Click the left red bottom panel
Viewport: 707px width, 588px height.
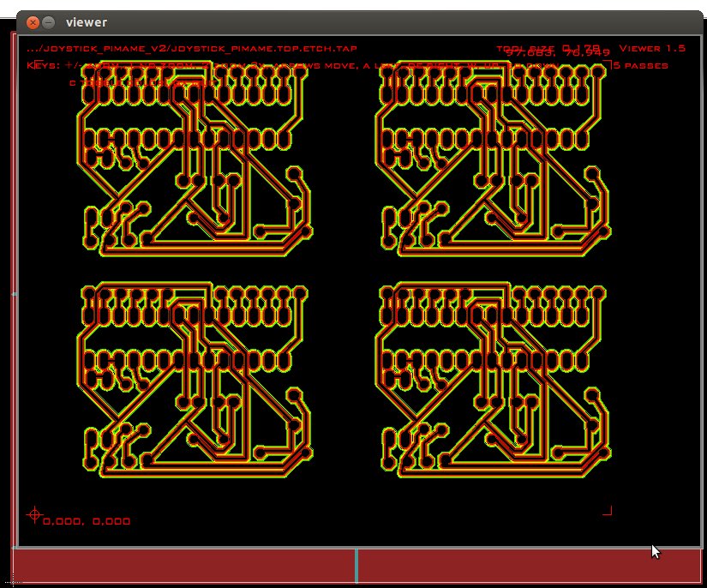coord(183,566)
